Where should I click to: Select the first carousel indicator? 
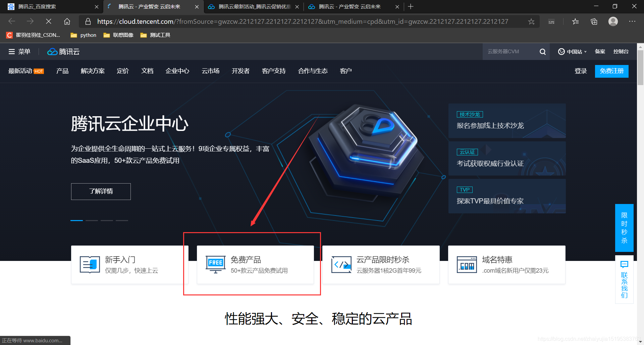click(x=76, y=220)
